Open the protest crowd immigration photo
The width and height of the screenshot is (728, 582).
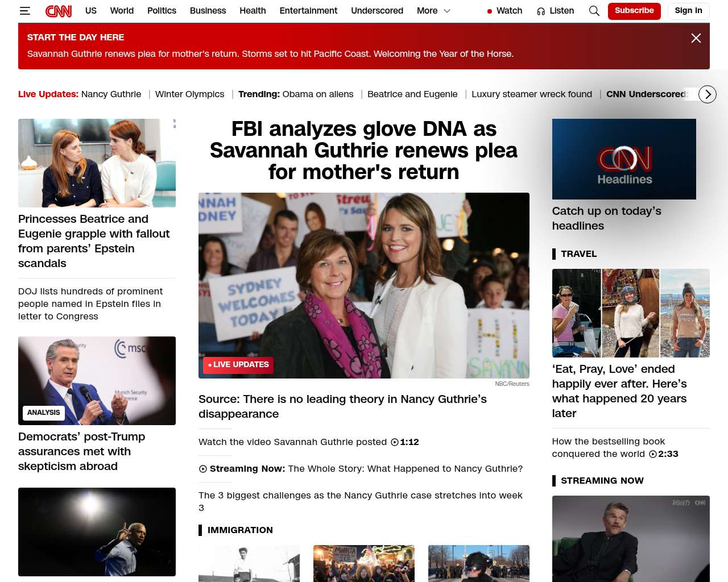pyautogui.click(x=364, y=563)
